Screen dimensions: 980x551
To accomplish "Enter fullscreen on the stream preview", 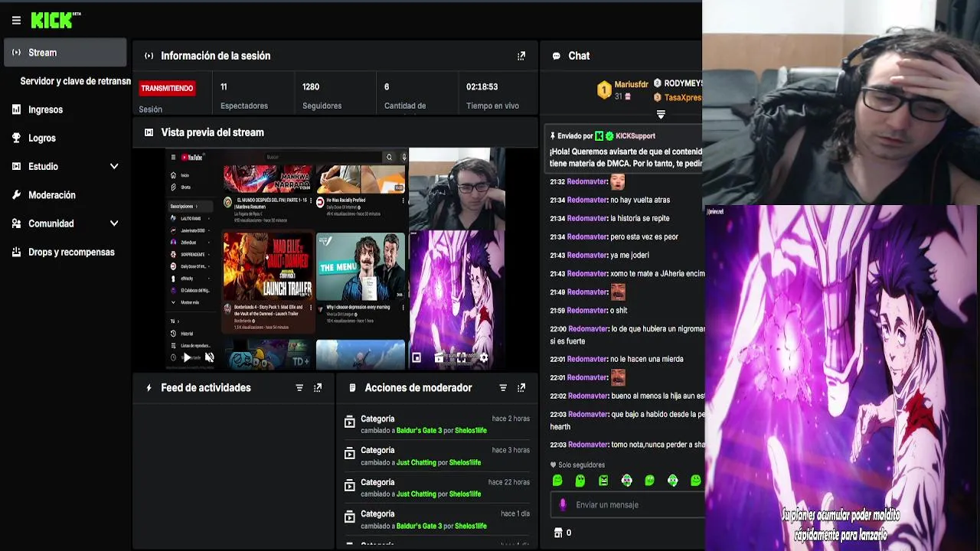I will (x=461, y=357).
